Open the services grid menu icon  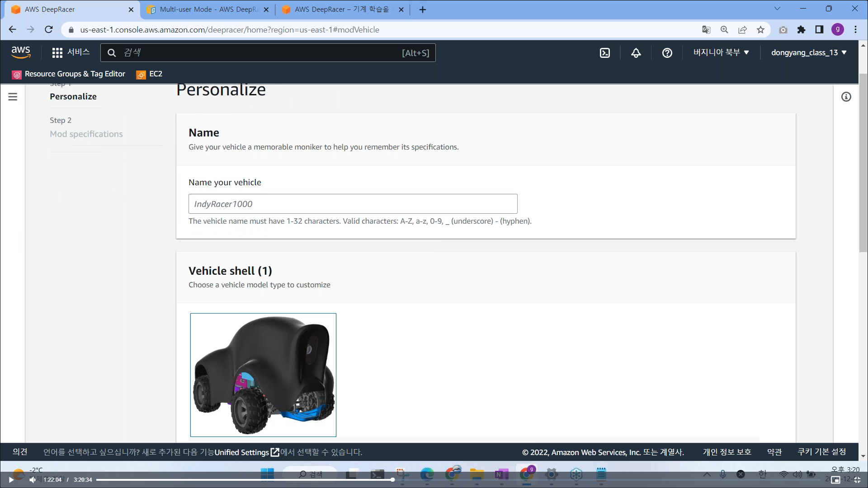[x=57, y=53]
